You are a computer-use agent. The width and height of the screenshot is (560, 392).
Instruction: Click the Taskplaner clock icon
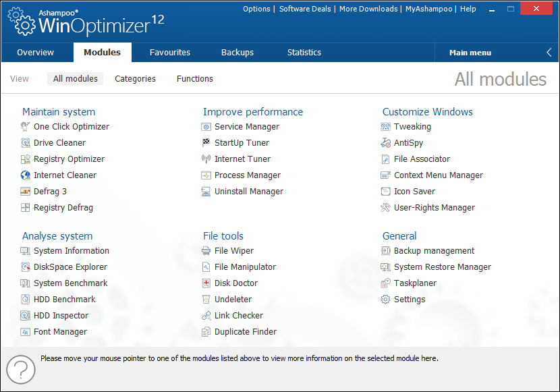(x=386, y=283)
